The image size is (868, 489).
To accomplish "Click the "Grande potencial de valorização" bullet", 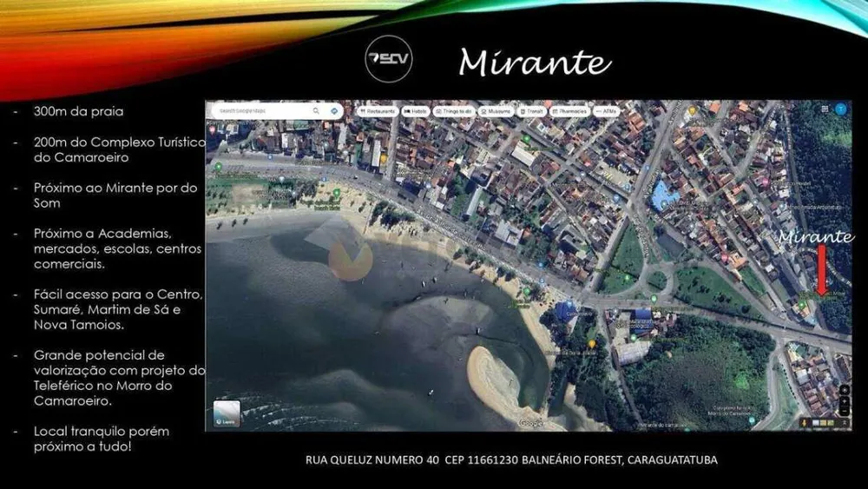I will tap(120, 378).
